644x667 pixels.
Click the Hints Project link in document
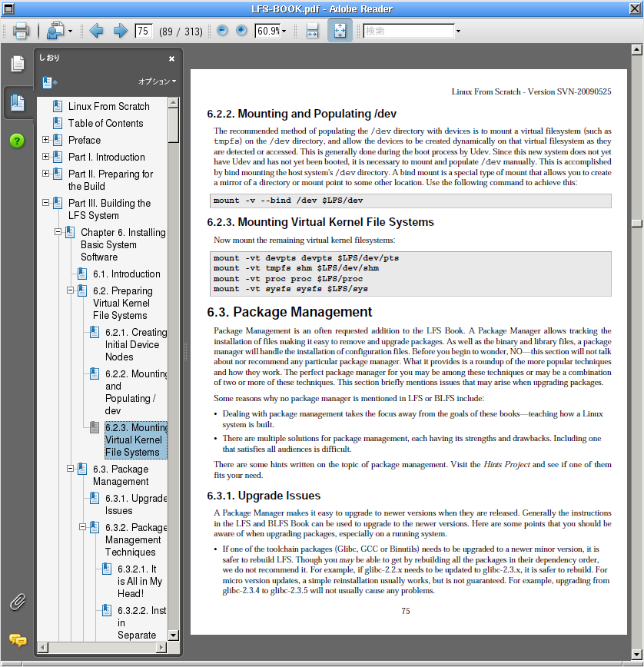tap(506, 464)
